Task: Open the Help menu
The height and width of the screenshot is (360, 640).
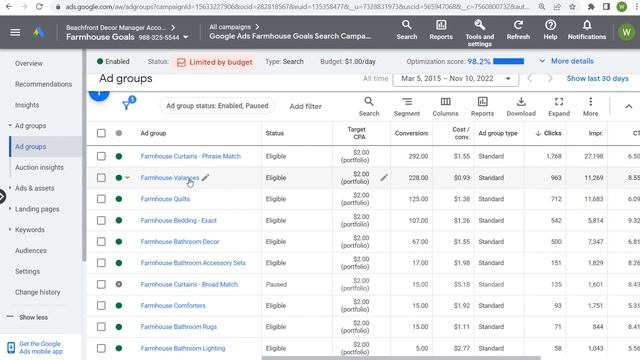Action: click(550, 30)
